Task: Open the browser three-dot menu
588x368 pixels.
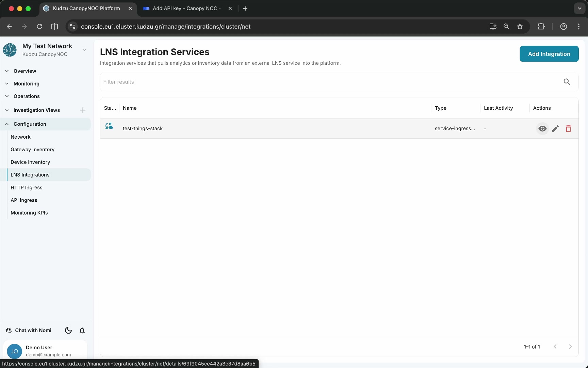Action: point(579,27)
